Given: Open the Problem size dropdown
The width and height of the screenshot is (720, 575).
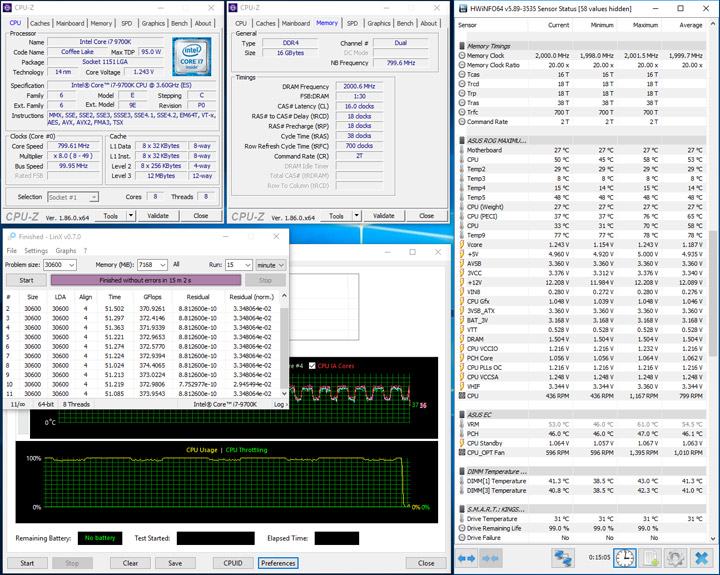Looking at the screenshot, I should pyautogui.click(x=73, y=265).
